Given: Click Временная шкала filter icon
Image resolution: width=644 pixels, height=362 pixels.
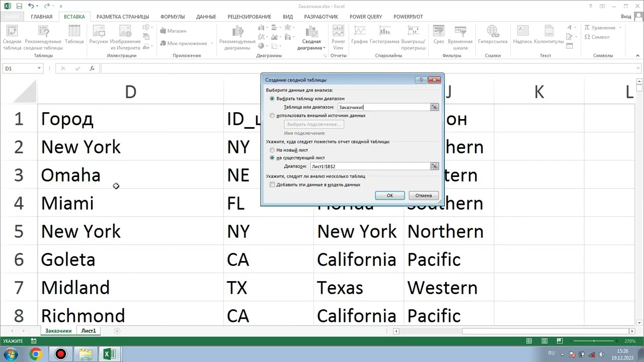Looking at the screenshot, I should (460, 37).
